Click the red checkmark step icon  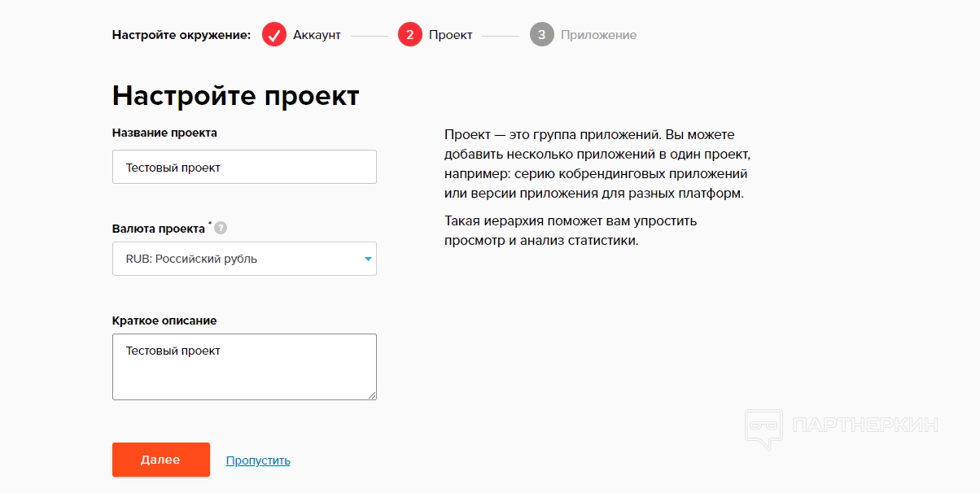tap(274, 35)
